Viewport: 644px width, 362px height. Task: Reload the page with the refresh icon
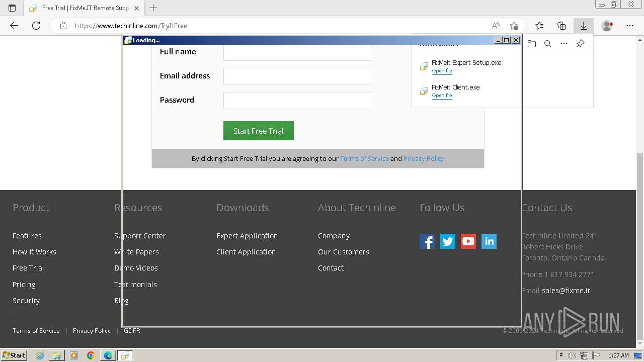[x=36, y=26]
